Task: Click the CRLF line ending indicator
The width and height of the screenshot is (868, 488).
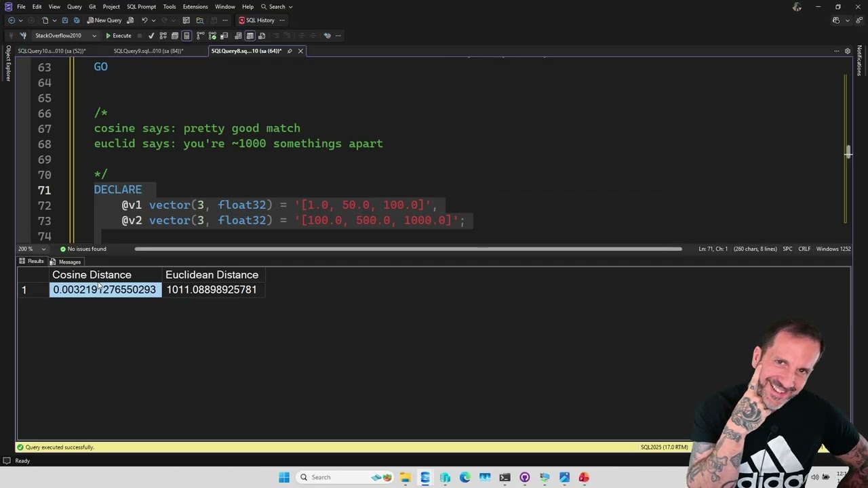Action: pos(804,249)
